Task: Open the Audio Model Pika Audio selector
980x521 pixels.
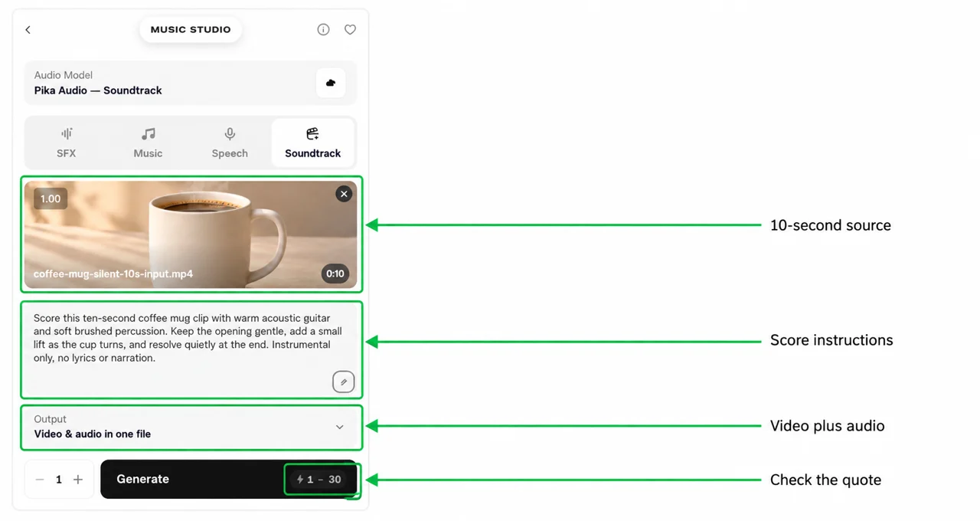Action: click(191, 83)
